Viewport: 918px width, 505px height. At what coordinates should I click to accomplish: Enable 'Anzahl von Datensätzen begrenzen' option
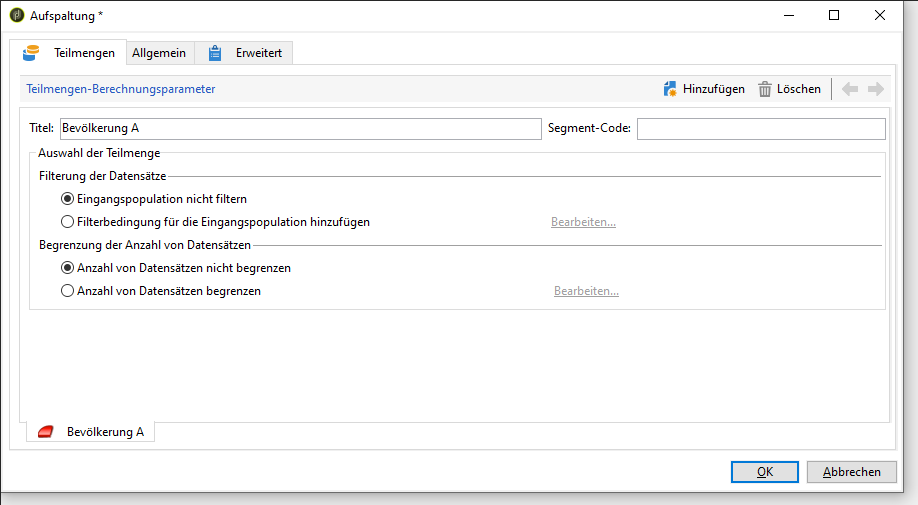tap(68, 291)
